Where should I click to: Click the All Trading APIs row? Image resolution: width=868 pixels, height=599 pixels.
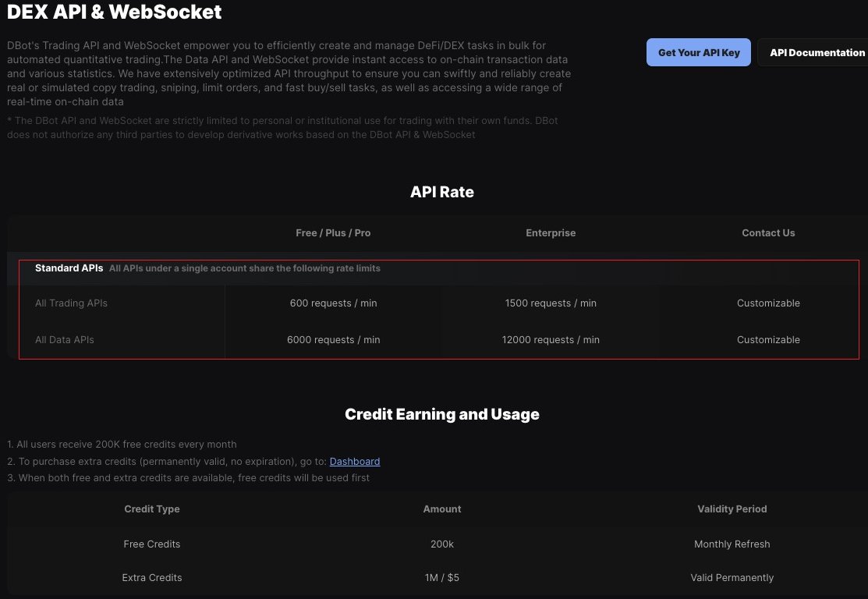pyautogui.click(x=71, y=303)
